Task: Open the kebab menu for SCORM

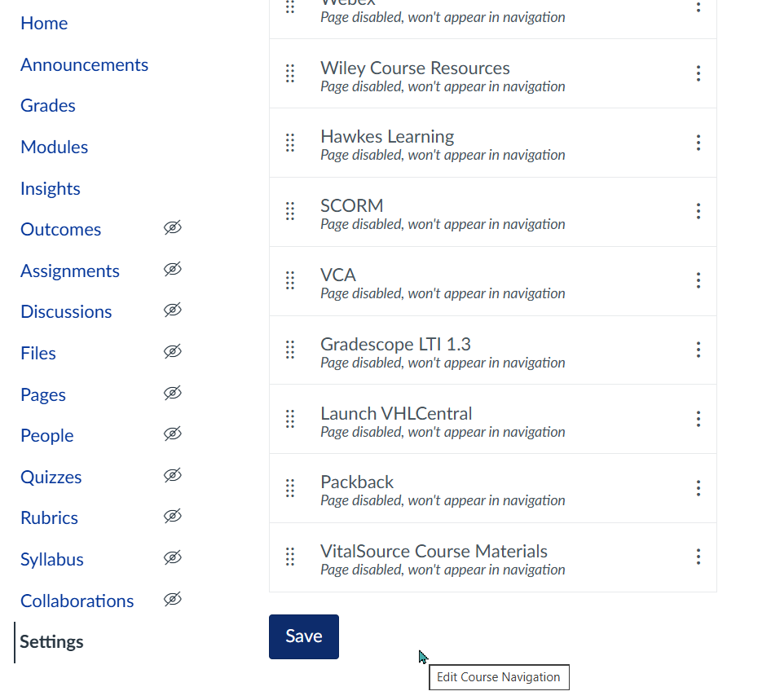Action: [698, 211]
